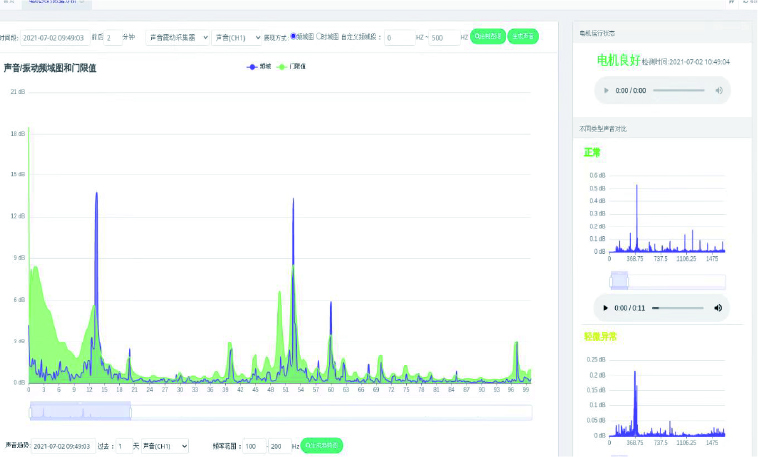
Task: Click the upper frequency limit field showing 500
Action: pyautogui.click(x=443, y=37)
